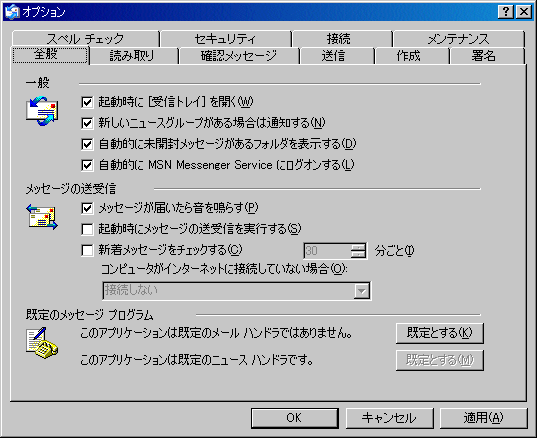This screenshot has width=537, height=438.
Task: Open the 接続しない dropdown list
Action: click(x=362, y=291)
